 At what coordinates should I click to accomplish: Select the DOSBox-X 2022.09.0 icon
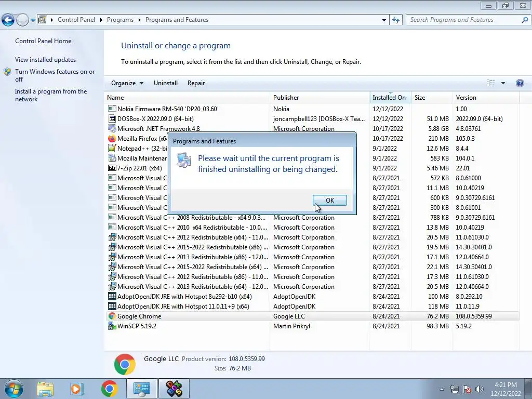(x=112, y=118)
